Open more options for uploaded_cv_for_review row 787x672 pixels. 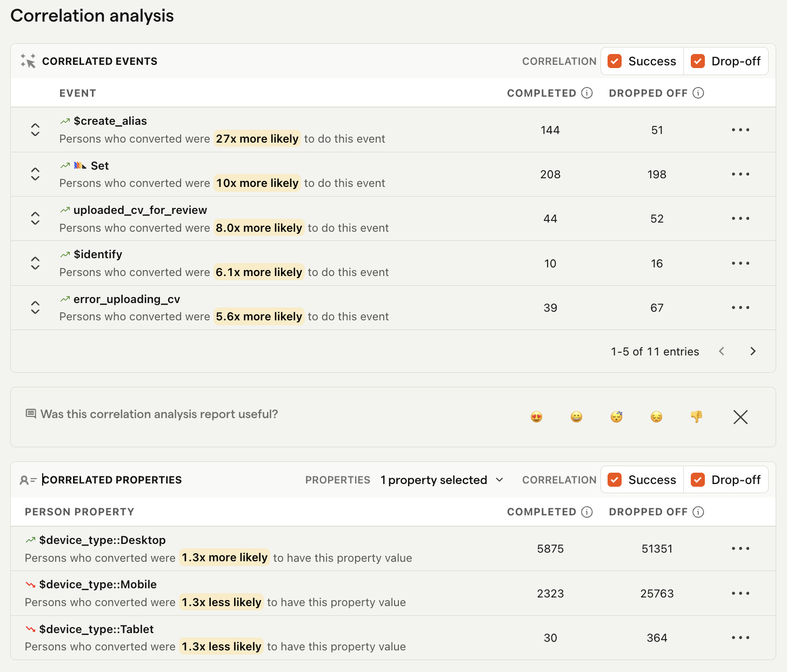click(741, 218)
